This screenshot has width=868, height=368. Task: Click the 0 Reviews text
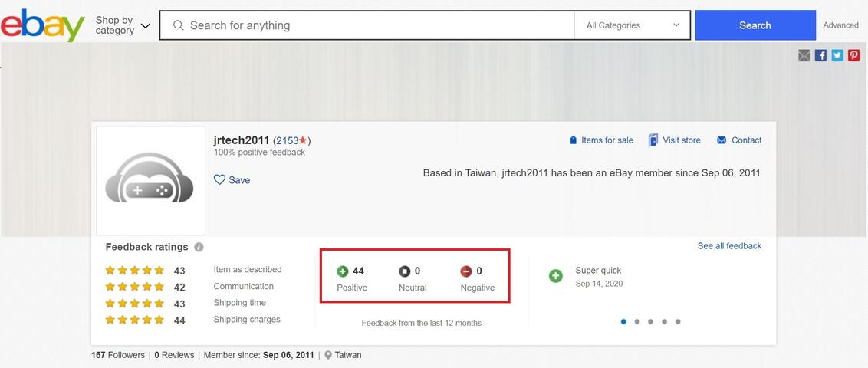pyautogui.click(x=174, y=355)
